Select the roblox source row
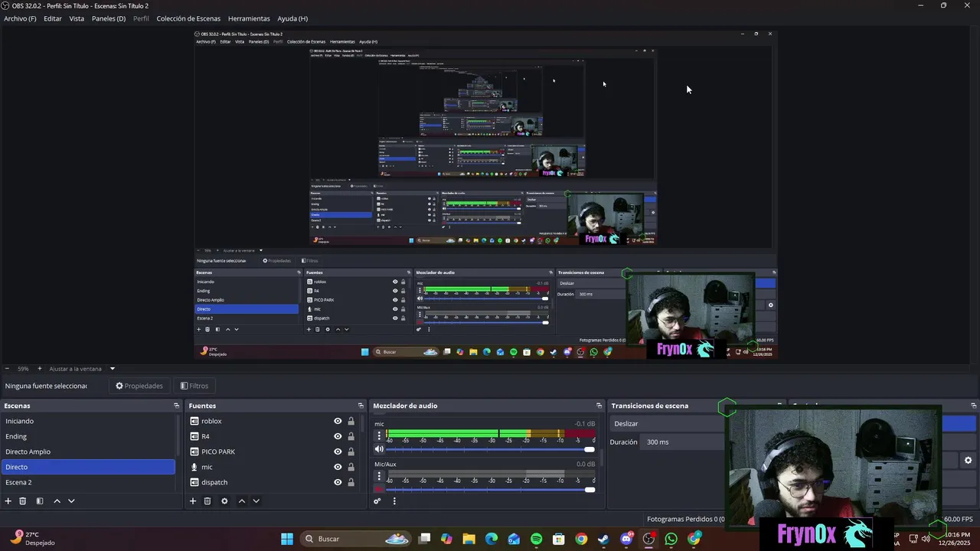 pyautogui.click(x=273, y=421)
